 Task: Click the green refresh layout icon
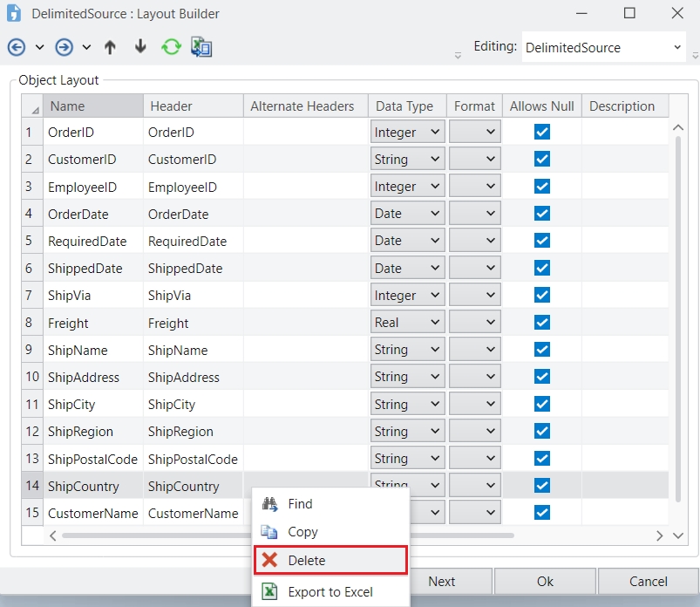tap(171, 47)
